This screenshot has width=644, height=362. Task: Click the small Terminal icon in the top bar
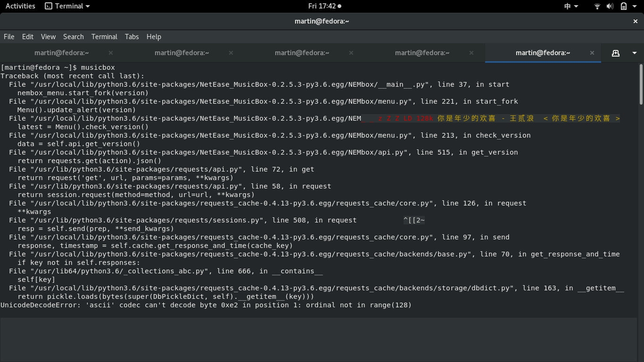click(49, 6)
